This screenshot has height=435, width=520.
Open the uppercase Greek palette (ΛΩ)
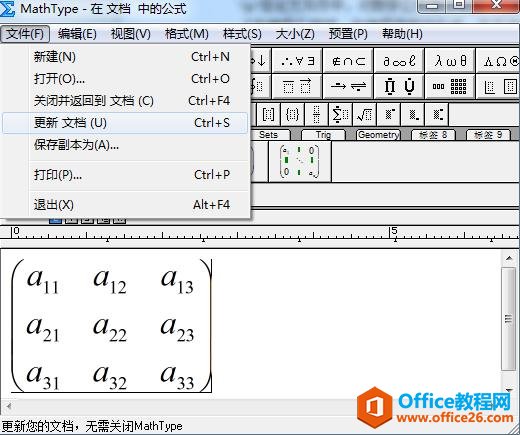(x=498, y=61)
